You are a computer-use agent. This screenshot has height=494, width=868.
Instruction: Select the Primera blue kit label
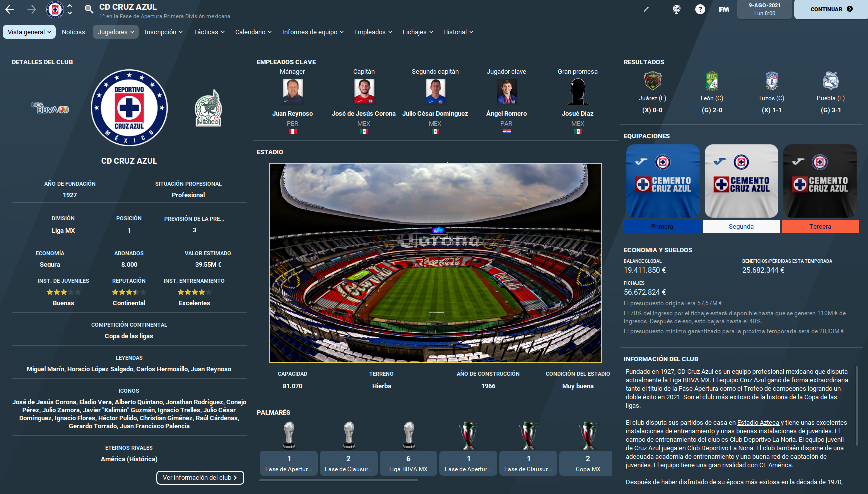click(662, 226)
